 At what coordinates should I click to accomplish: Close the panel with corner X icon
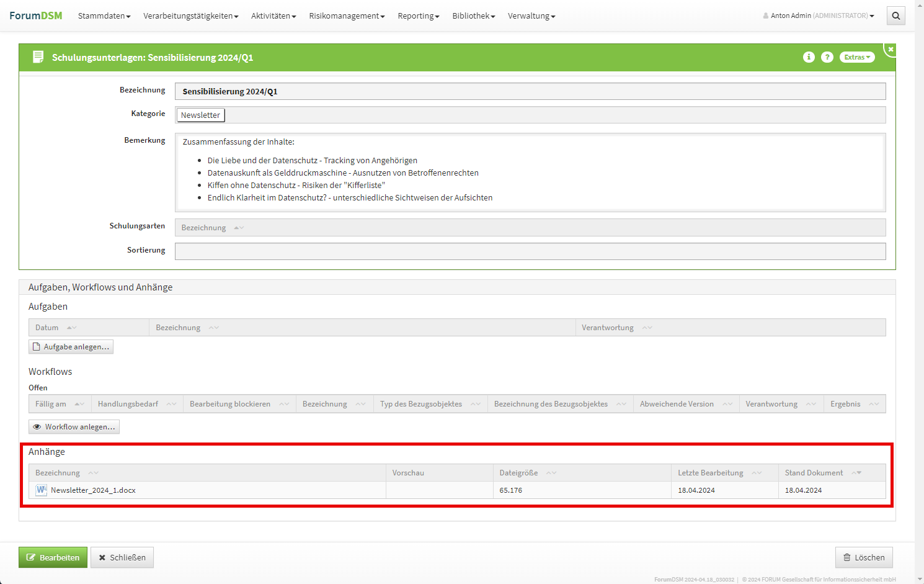tap(891, 49)
